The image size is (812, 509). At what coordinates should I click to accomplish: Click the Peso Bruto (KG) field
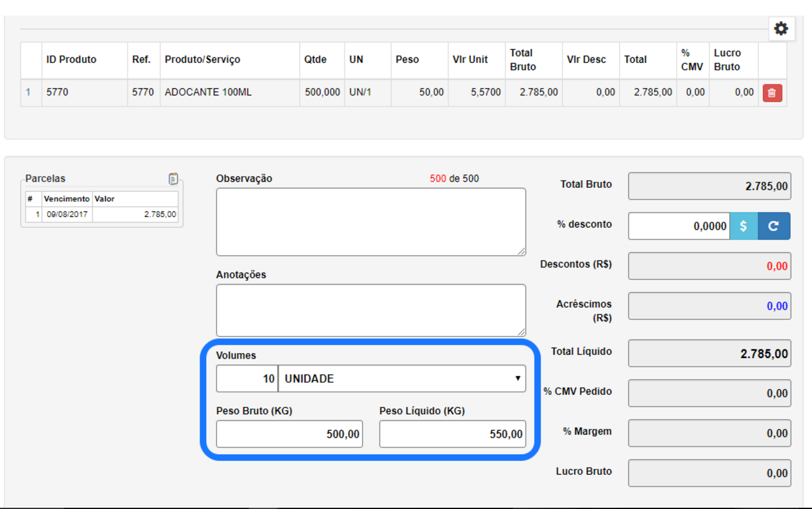[x=289, y=434]
